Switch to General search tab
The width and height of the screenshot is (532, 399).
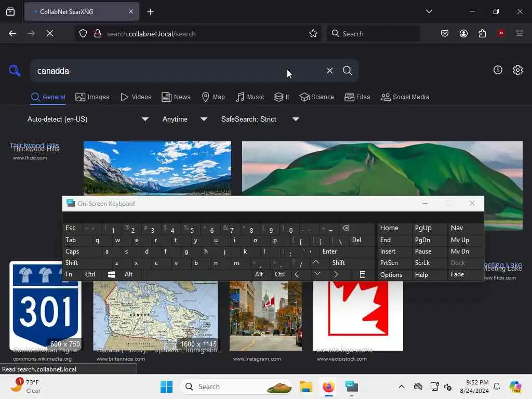click(x=48, y=97)
